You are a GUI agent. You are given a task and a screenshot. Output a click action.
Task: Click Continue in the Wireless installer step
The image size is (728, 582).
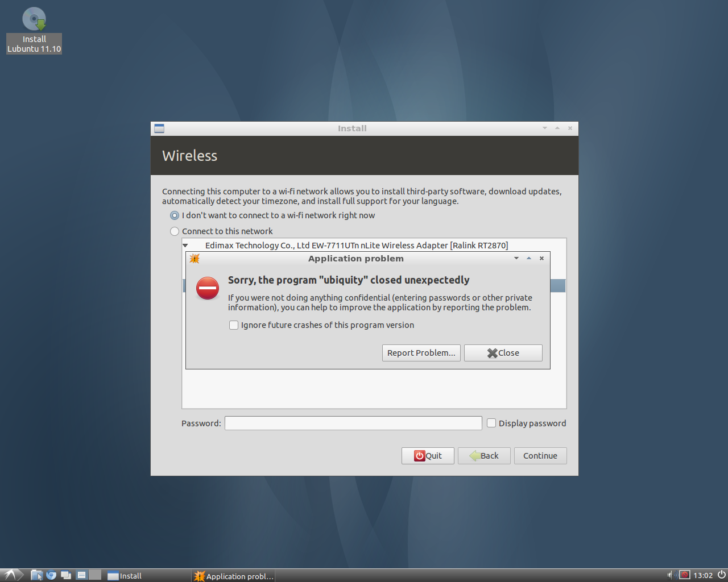tap(540, 456)
